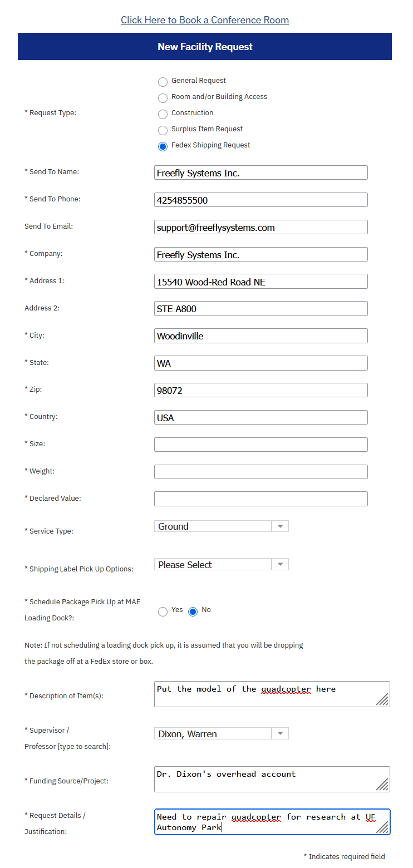The height and width of the screenshot is (868, 413).
Task: Click the Book a Conference Room link
Action: pyautogui.click(x=205, y=20)
